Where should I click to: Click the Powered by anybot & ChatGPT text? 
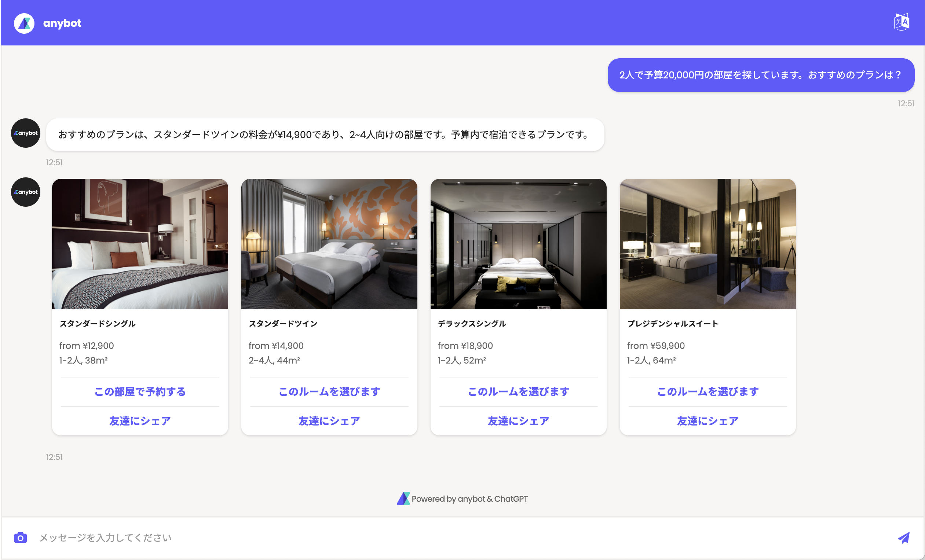(x=469, y=498)
